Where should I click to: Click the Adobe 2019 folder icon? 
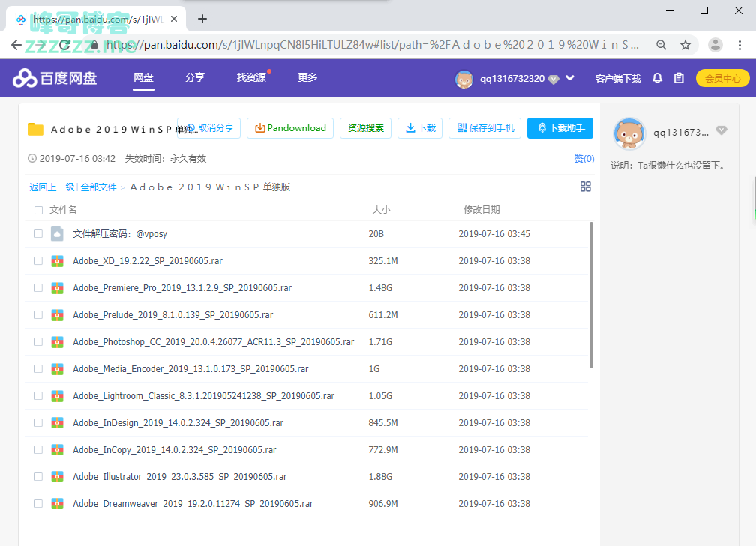pyautogui.click(x=35, y=129)
